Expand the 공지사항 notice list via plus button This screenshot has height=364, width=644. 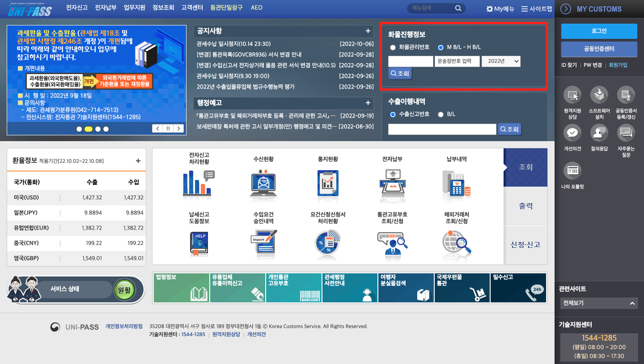pyautogui.click(x=369, y=31)
